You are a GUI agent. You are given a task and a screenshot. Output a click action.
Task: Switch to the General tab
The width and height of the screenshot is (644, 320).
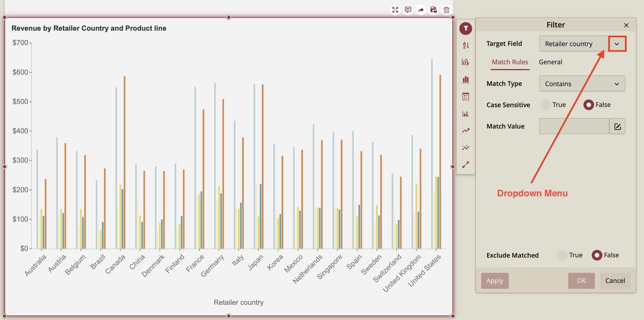tap(550, 62)
